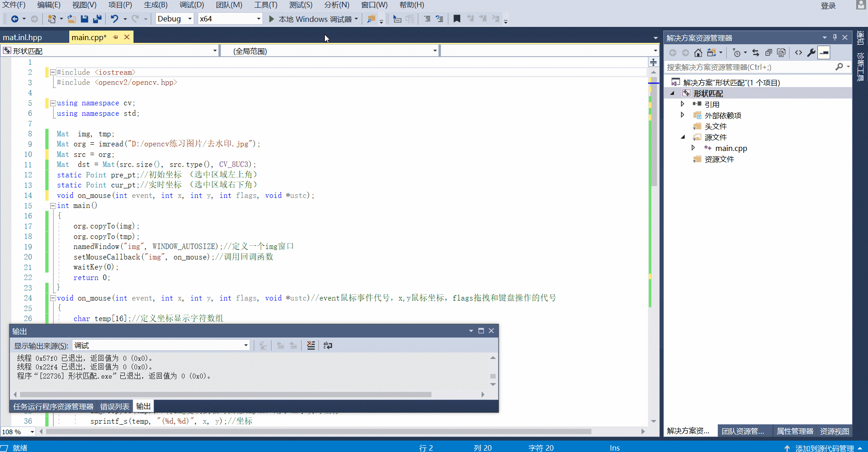
Task: Click the editor split window handle
Action: pos(653,62)
